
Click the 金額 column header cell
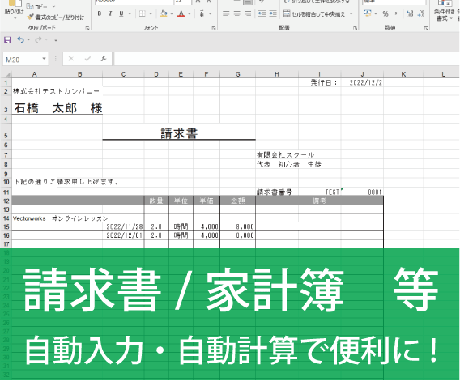238,201
